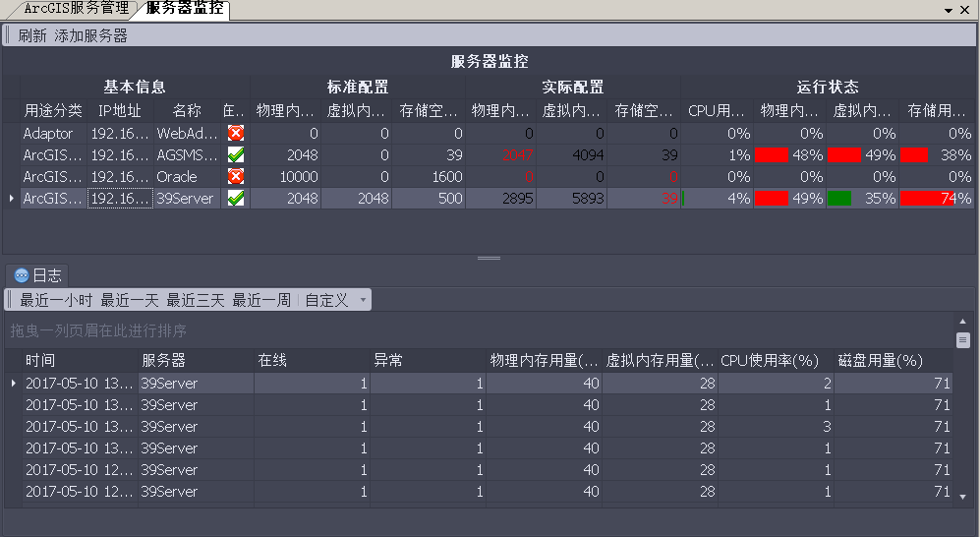Viewport: 980px width, 537px height.
Task: Click the green online check for 39Server
Action: click(236, 198)
